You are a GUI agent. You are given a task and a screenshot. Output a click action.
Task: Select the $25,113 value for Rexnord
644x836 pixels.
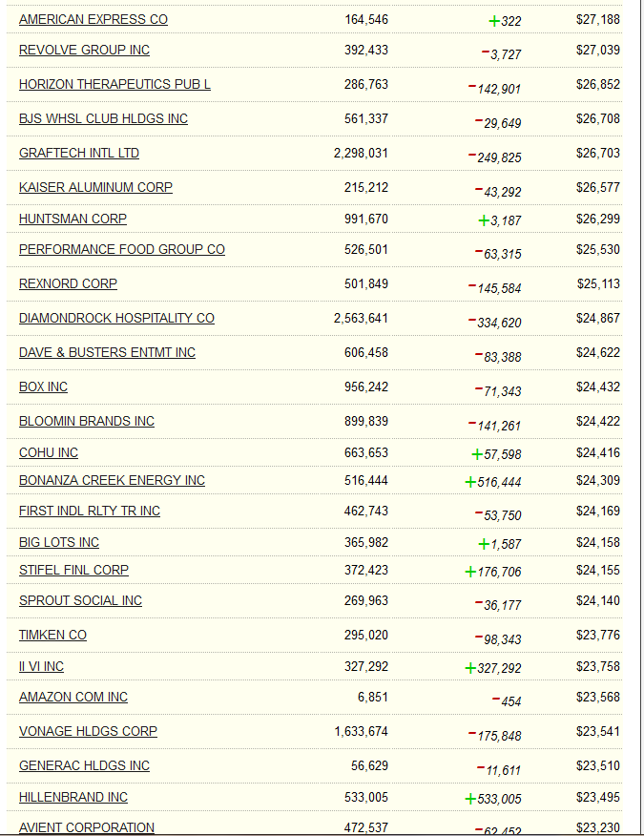tap(598, 284)
